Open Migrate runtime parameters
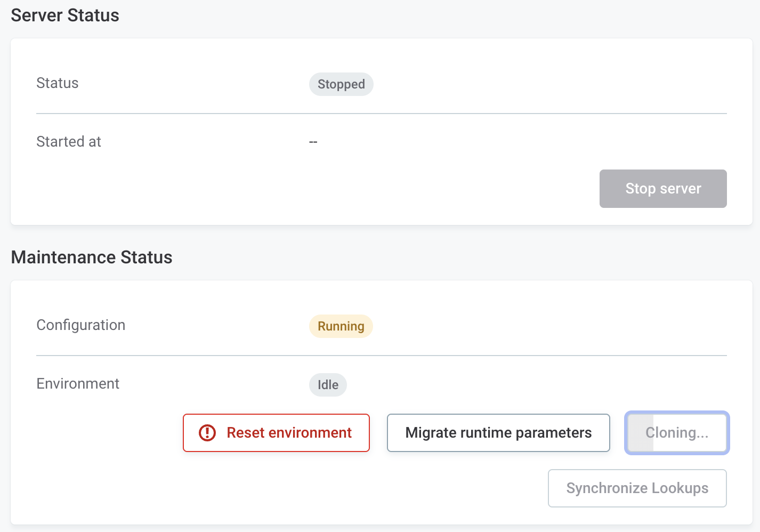 (498, 433)
